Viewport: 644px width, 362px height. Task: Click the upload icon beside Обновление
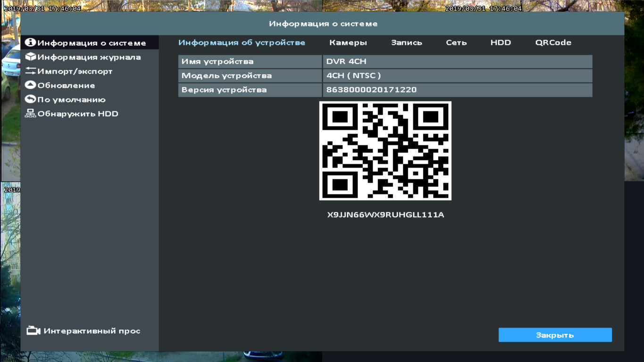click(31, 85)
